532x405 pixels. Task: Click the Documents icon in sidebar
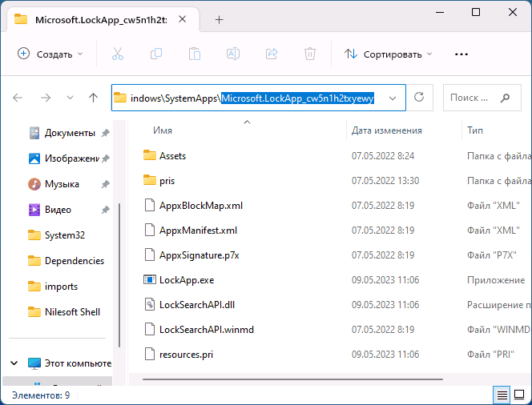point(34,133)
